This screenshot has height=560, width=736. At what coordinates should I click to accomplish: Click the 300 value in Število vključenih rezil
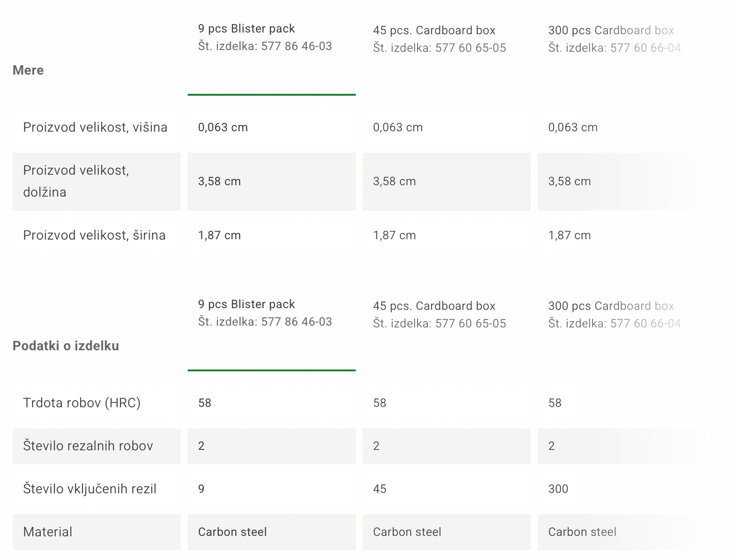pyautogui.click(x=558, y=489)
